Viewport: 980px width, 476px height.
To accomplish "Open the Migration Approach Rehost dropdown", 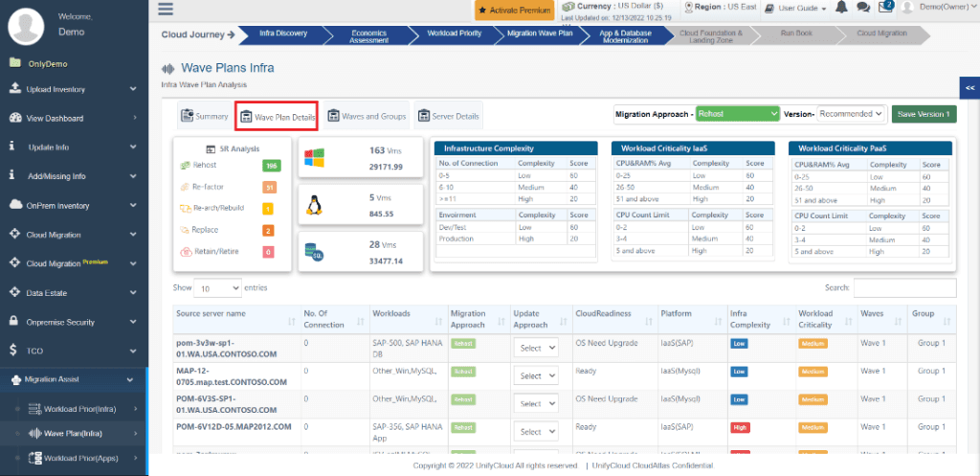I will pyautogui.click(x=738, y=114).
